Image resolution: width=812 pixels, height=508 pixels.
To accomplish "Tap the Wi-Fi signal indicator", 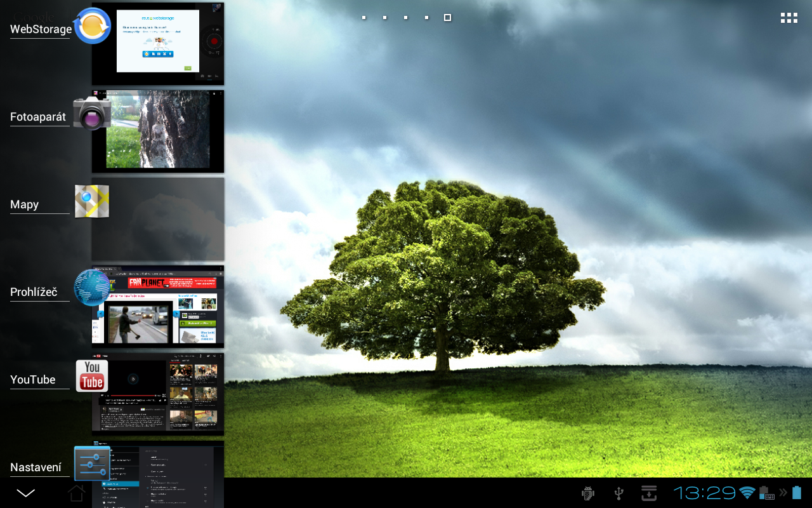I will tap(747, 493).
